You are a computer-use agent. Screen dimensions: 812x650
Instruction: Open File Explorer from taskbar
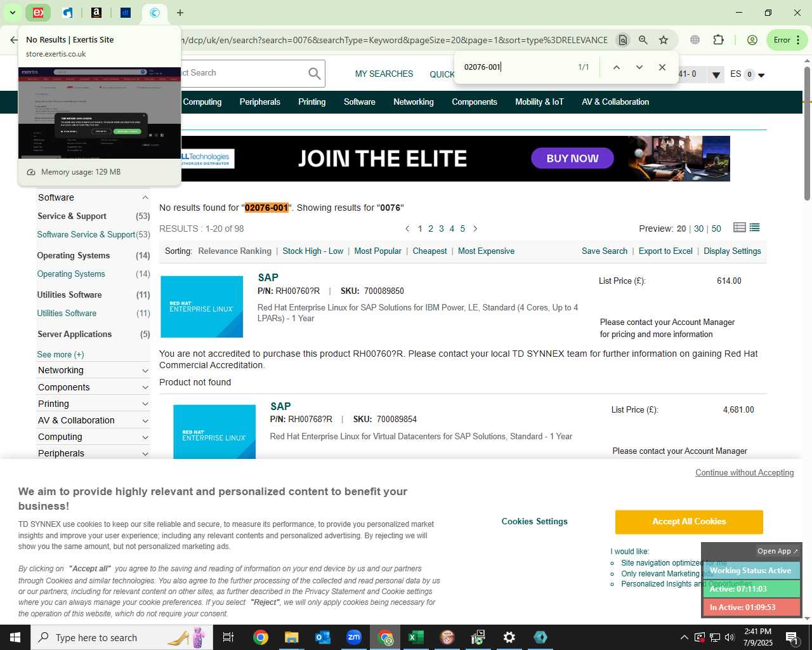291,637
